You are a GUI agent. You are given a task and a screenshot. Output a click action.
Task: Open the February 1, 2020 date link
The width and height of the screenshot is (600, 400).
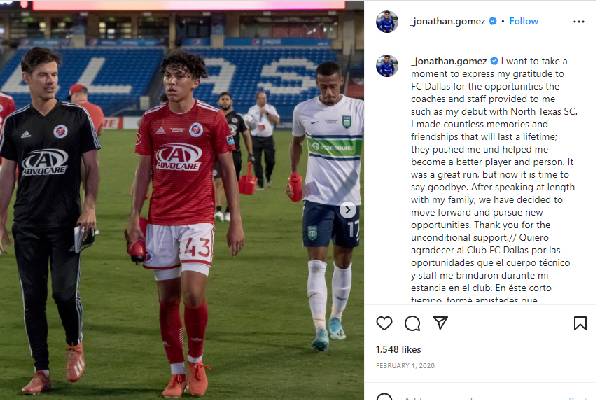click(405, 366)
